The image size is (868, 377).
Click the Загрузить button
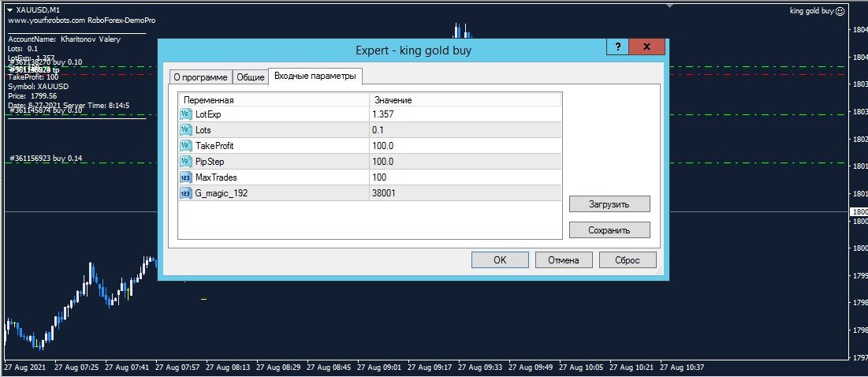tap(609, 203)
